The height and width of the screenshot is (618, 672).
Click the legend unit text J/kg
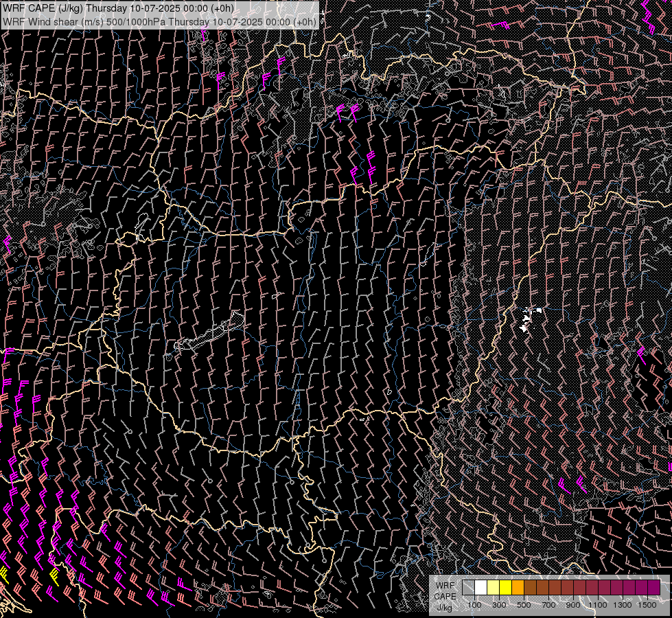pyautogui.click(x=445, y=608)
